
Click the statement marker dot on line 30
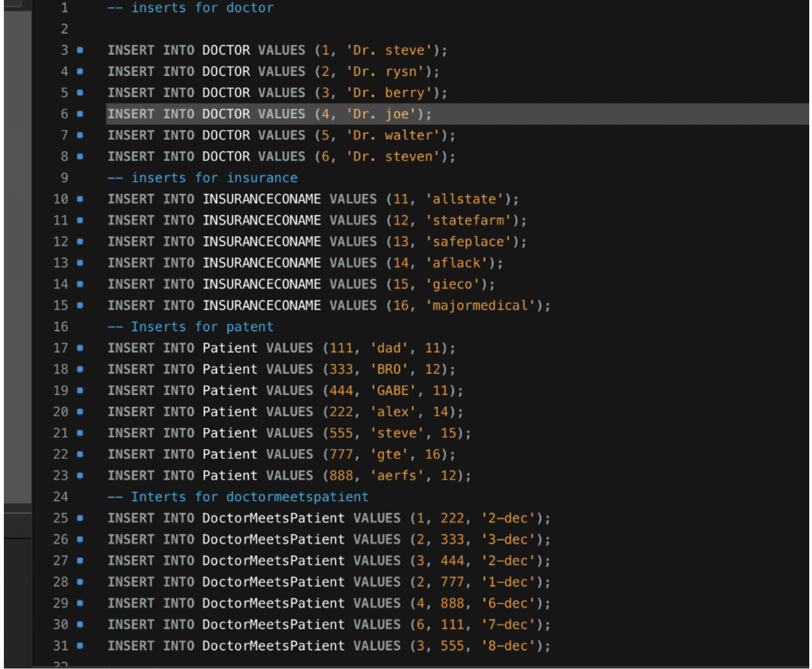(80, 624)
